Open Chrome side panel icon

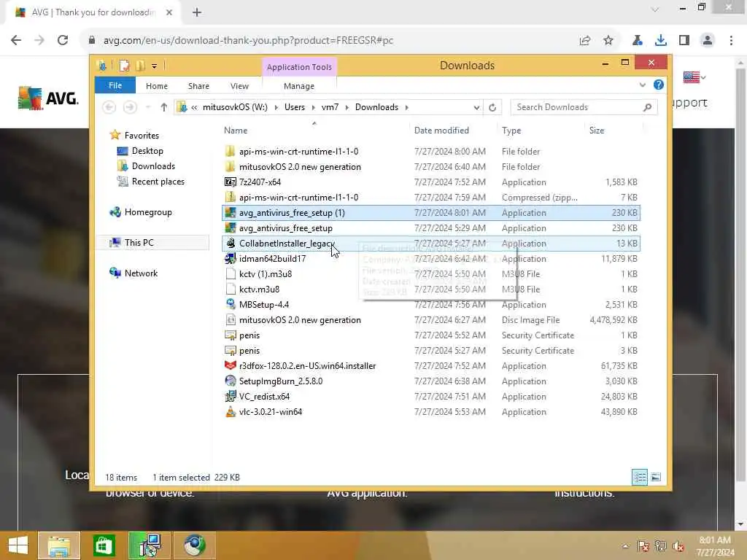coord(684,41)
